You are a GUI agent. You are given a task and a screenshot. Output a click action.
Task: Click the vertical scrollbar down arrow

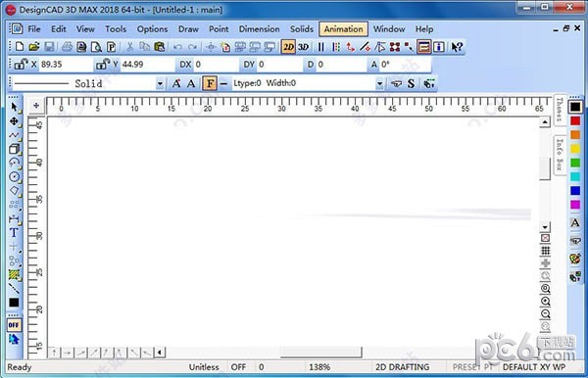[x=545, y=227]
